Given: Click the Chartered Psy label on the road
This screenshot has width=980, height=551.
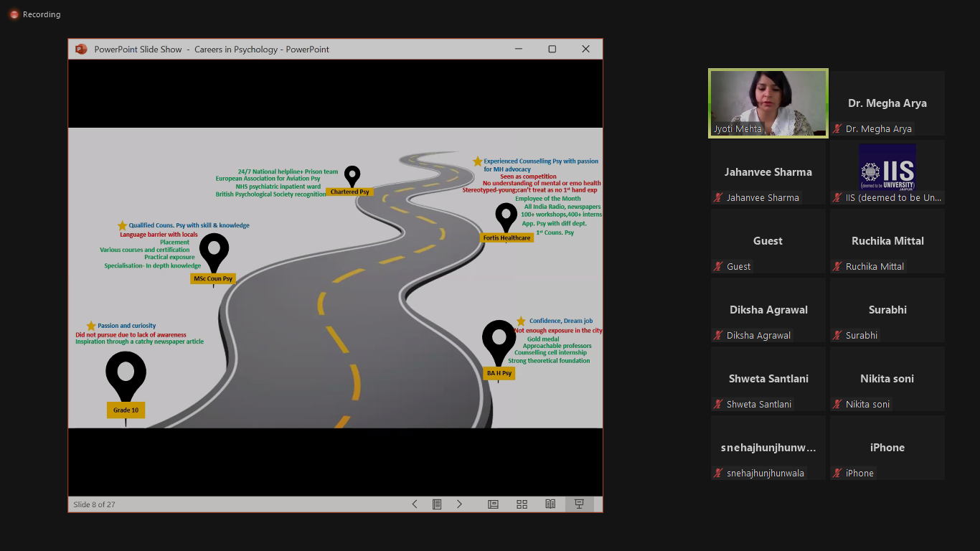Looking at the screenshot, I should [349, 192].
